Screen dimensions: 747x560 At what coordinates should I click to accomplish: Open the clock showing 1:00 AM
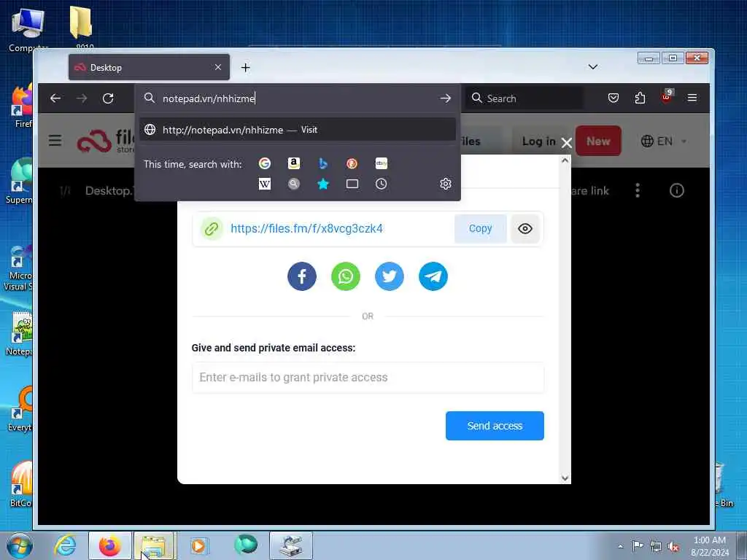[x=710, y=545]
